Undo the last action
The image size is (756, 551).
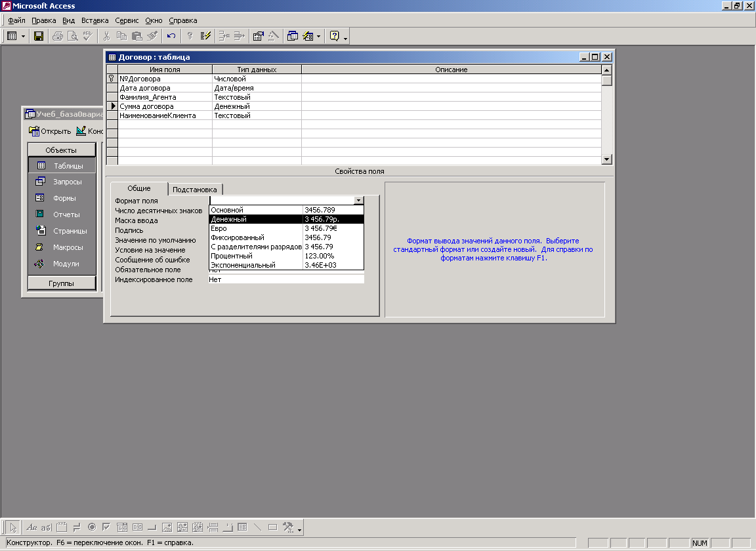click(x=171, y=36)
